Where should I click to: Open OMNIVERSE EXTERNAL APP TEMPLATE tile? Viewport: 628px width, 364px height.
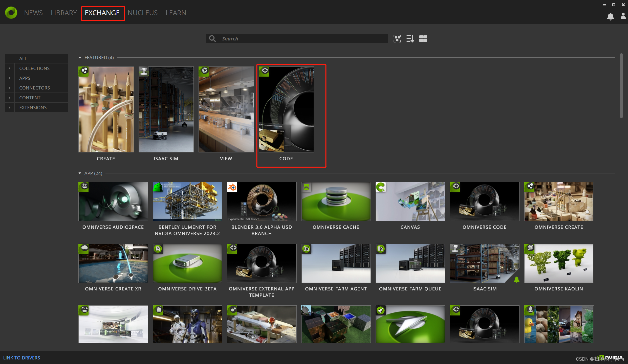coord(262,263)
